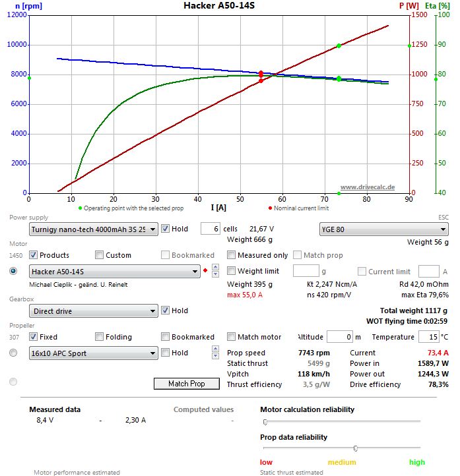
Task: Open the www.drivecalc.de link
Action: tap(367, 187)
